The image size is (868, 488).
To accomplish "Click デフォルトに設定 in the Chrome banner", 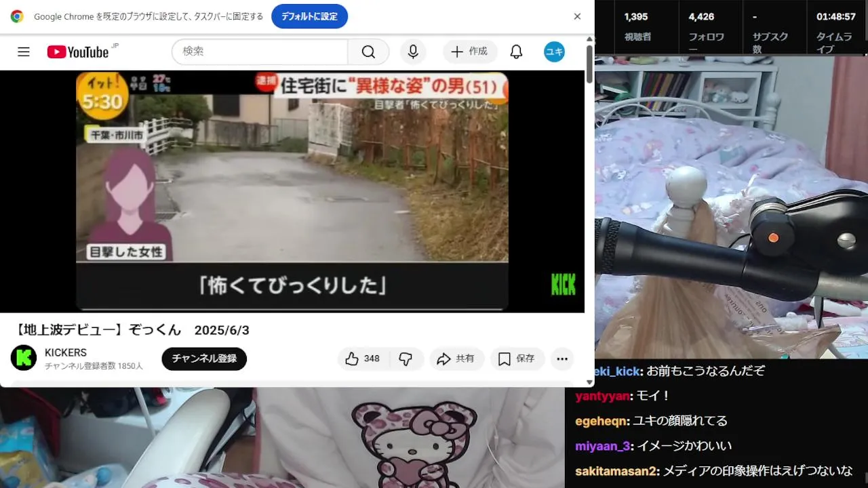I will tap(309, 16).
